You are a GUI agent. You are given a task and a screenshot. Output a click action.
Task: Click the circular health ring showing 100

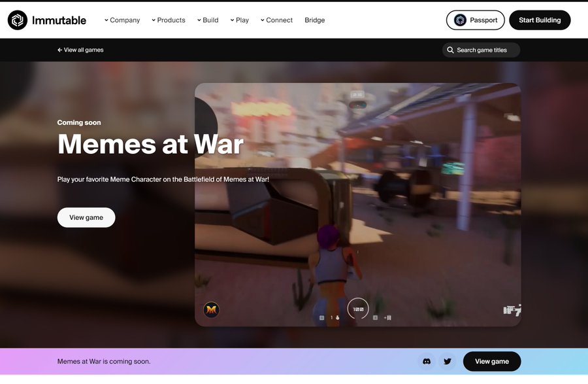click(357, 307)
